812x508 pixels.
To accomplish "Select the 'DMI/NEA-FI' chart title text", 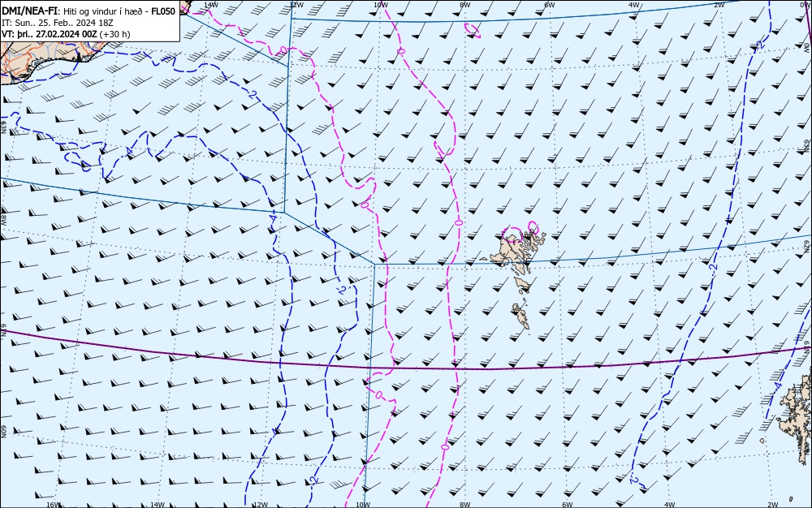I will coord(29,11).
